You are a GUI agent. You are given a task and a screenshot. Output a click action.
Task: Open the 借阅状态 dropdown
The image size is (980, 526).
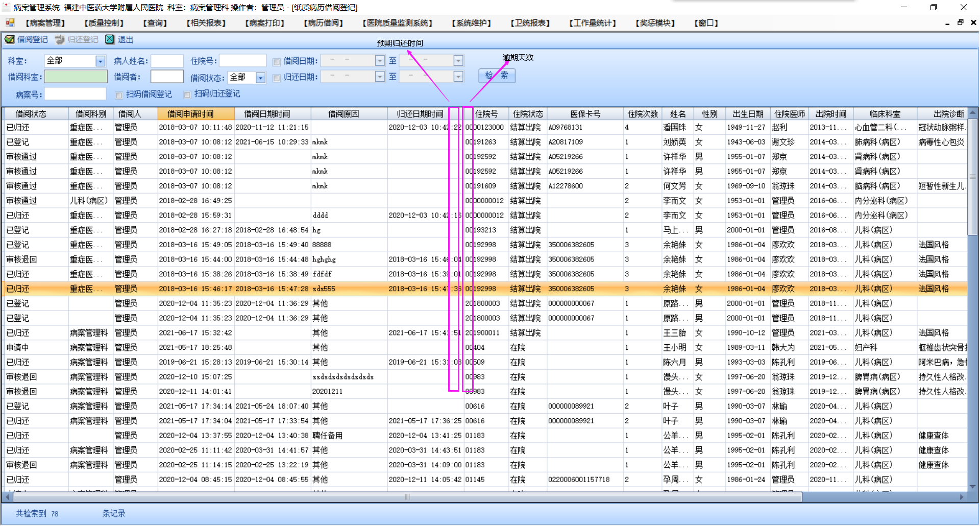[261, 78]
